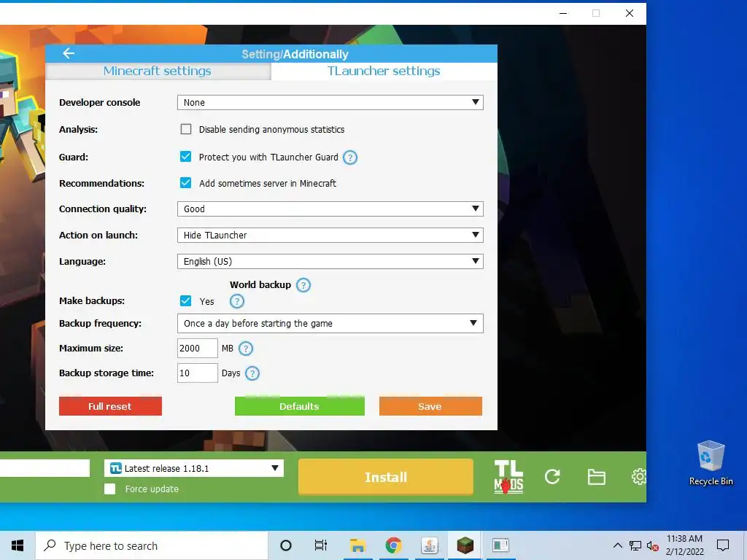
Task: Open the Java app on taskbar
Action: point(429,545)
